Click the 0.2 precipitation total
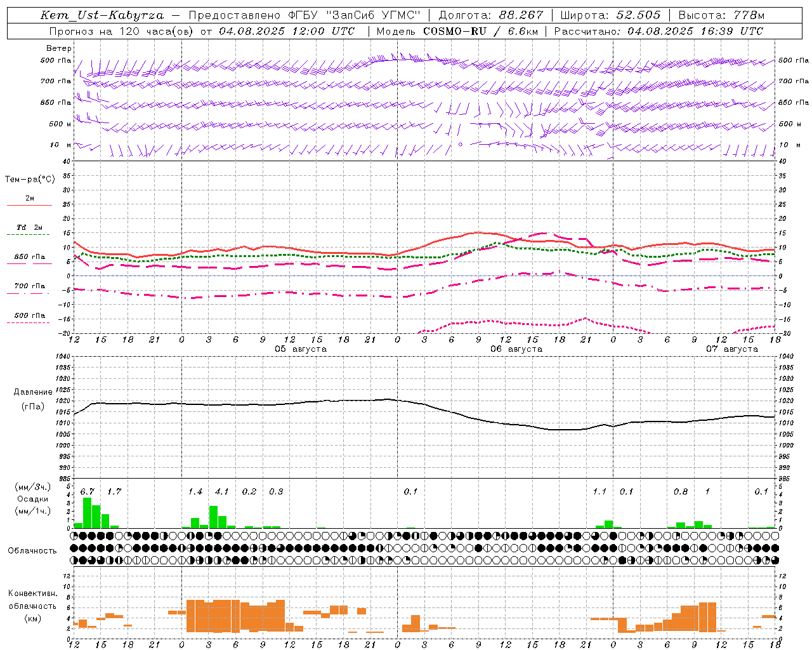The width and height of the screenshot is (812, 650). pos(249,492)
